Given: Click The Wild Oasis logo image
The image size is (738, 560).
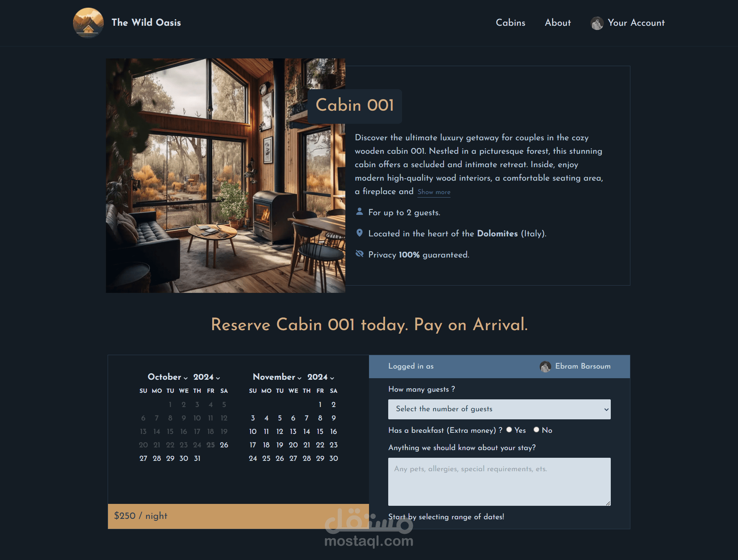Looking at the screenshot, I should click(x=88, y=23).
